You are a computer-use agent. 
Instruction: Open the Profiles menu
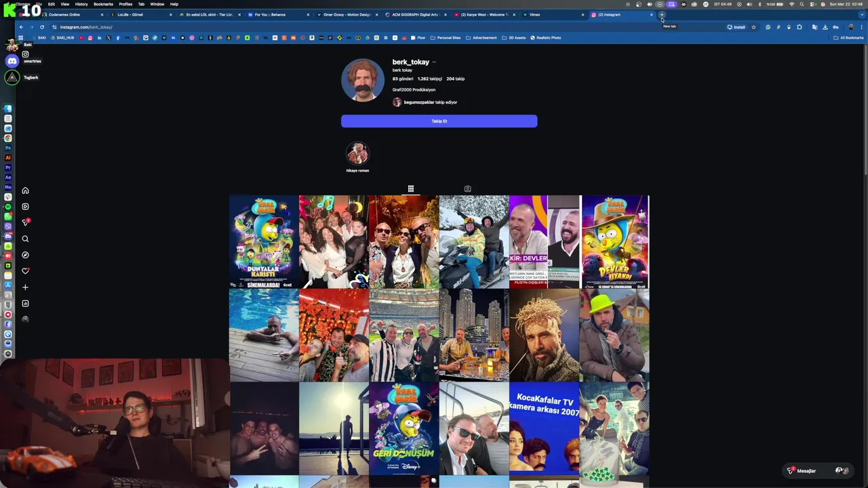point(125,4)
